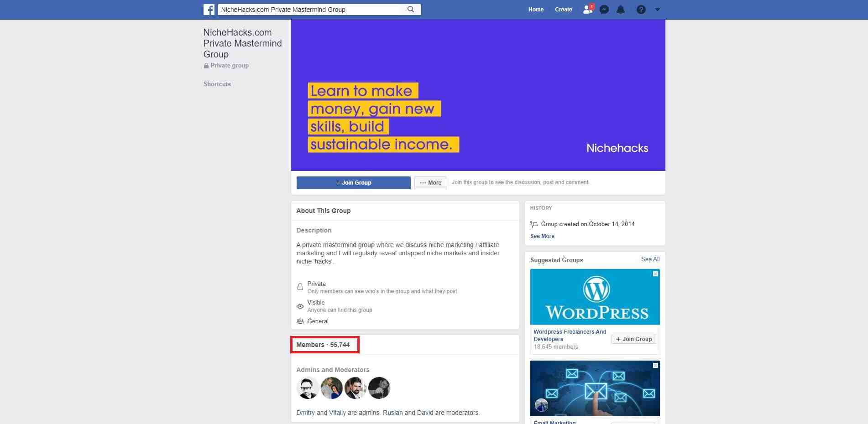Click the Join Group button under cover
868x424 pixels.
[353, 183]
